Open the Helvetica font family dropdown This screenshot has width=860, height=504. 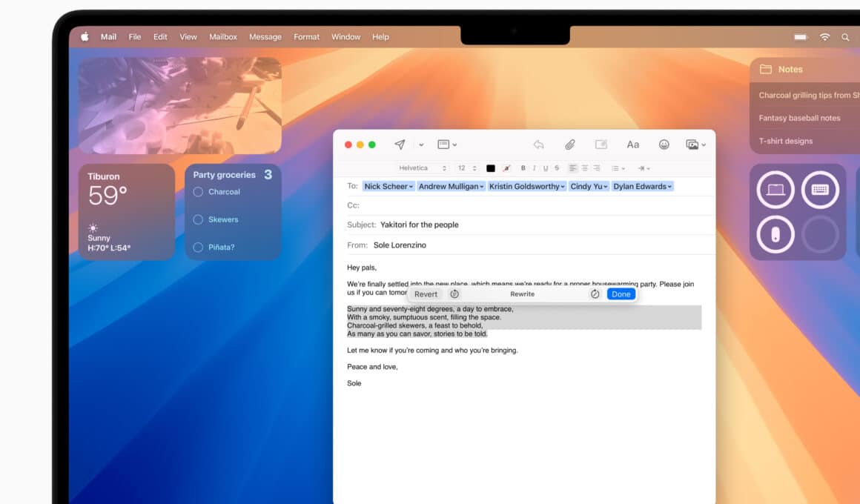(423, 168)
